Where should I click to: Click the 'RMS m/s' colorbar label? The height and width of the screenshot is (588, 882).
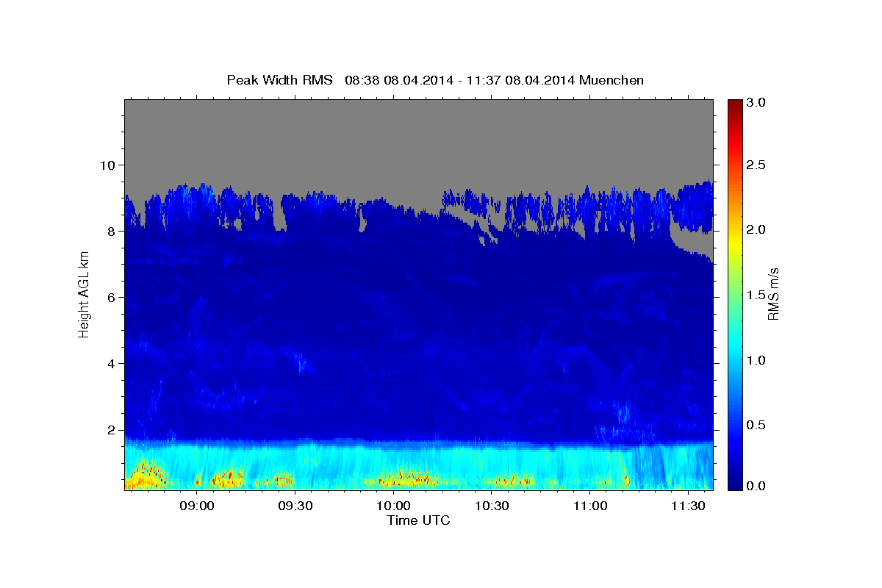point(773,295)
